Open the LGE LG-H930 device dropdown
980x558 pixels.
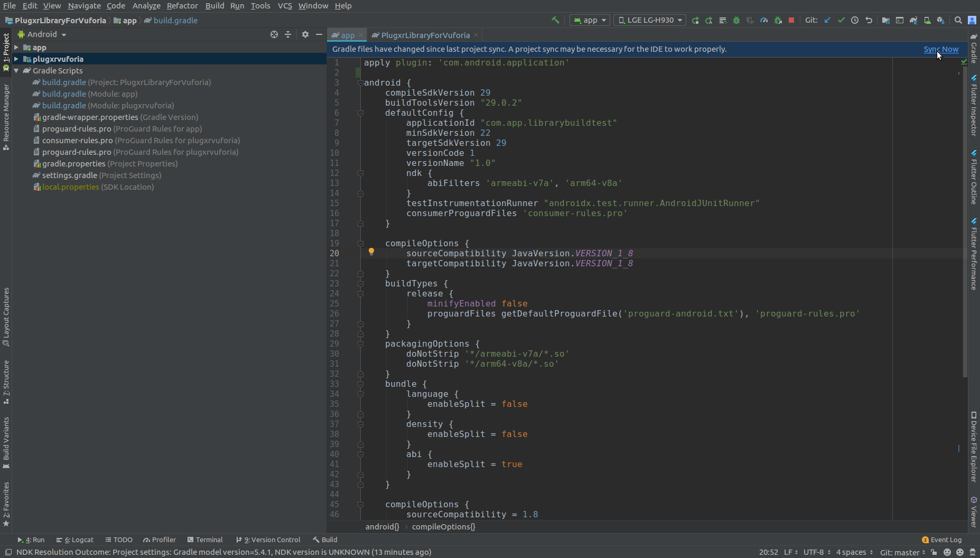[650, 20]
